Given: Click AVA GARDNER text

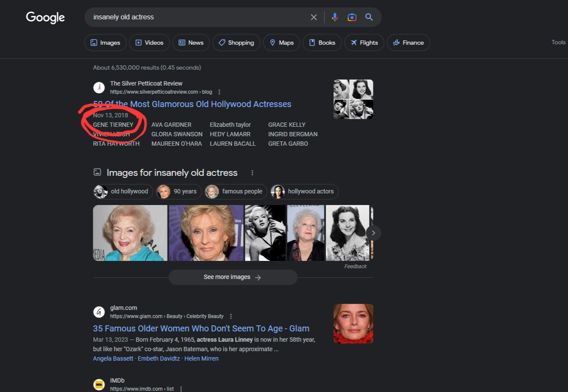Looking at the screenshot, I should 171,125.
